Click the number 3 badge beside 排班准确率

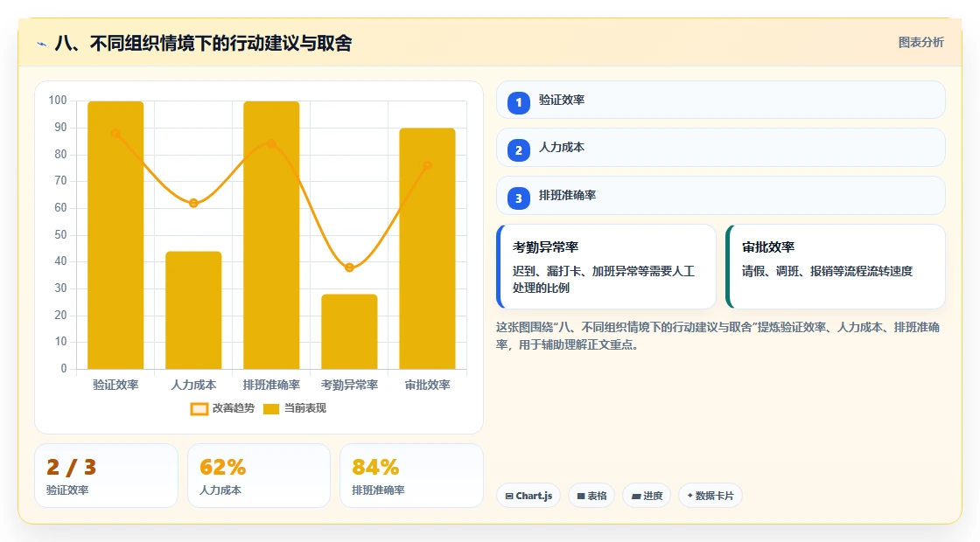click(519, 198)
